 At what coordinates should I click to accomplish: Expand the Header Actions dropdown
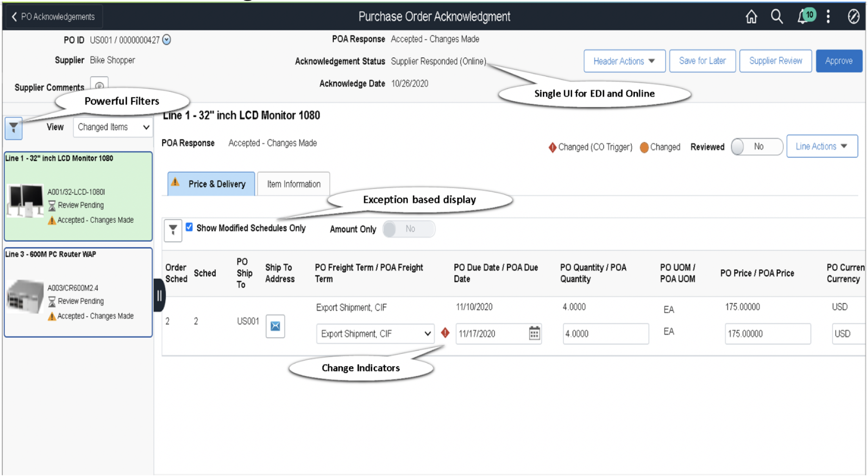pyautogui.click(x=624, y=61)
